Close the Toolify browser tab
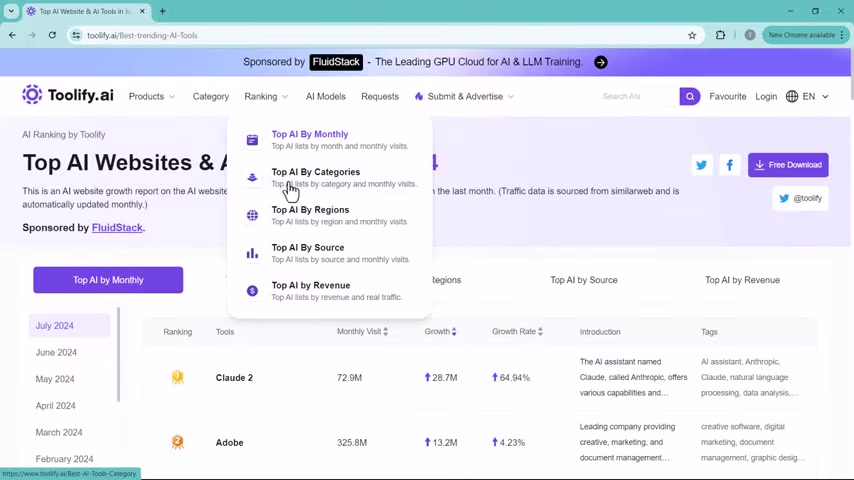The image size is (854, 480). point(142,11)
